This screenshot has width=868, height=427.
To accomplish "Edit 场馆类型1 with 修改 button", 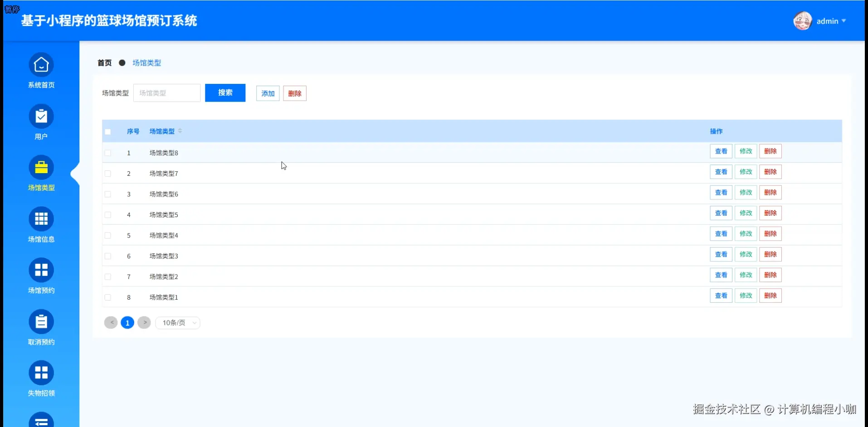I will [746, 296].
